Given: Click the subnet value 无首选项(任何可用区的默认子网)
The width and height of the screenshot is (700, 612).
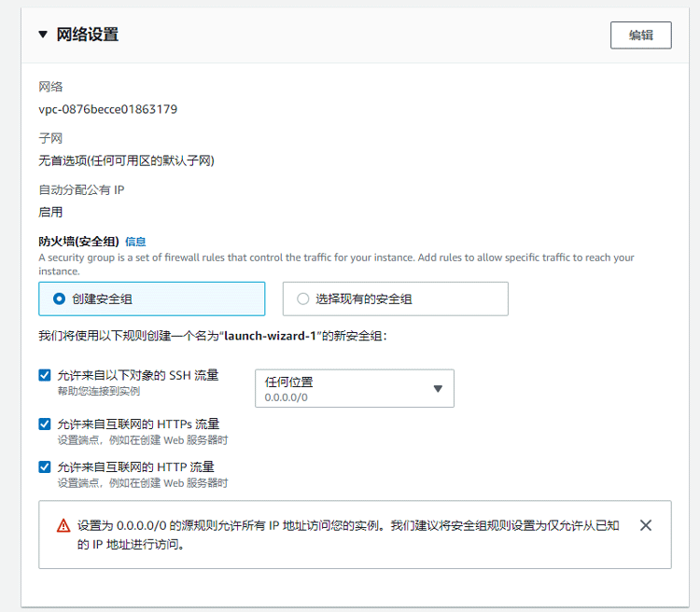Looking at the screenshot, I should [x=126, y=160].
